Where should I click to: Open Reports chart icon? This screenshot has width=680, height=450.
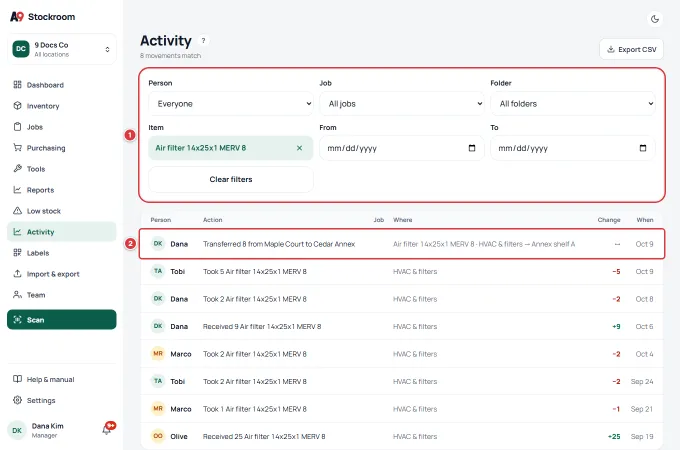(x=17, y=189)
